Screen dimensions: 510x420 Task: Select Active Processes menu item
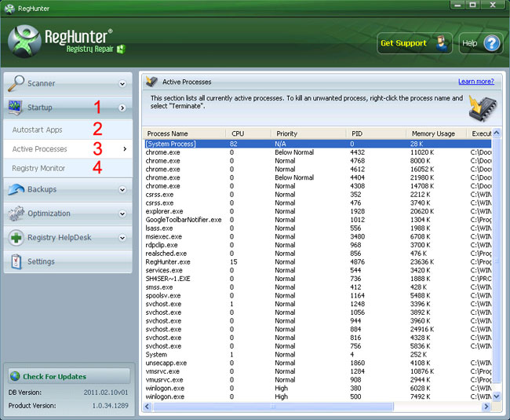[40, 148]
